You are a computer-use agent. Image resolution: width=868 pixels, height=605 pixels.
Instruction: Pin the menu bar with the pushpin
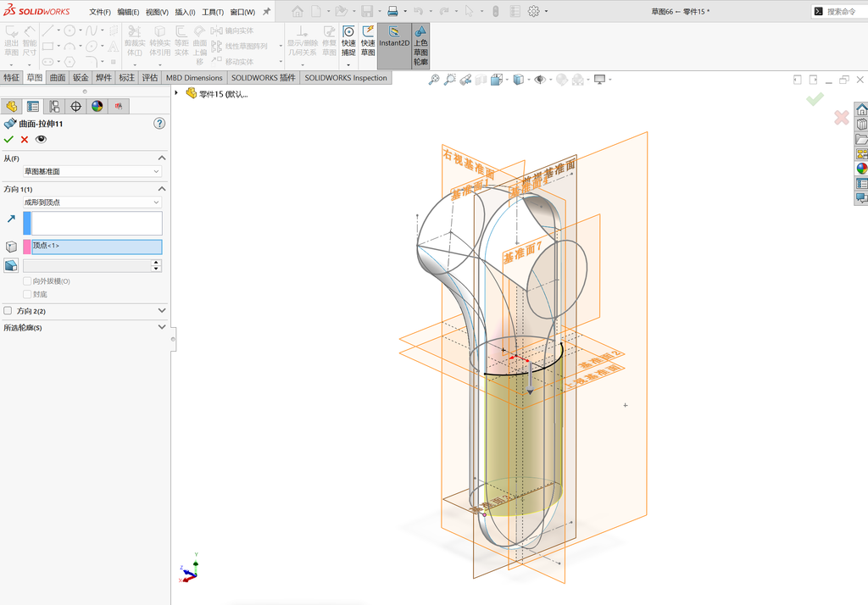tap(266, 11)
